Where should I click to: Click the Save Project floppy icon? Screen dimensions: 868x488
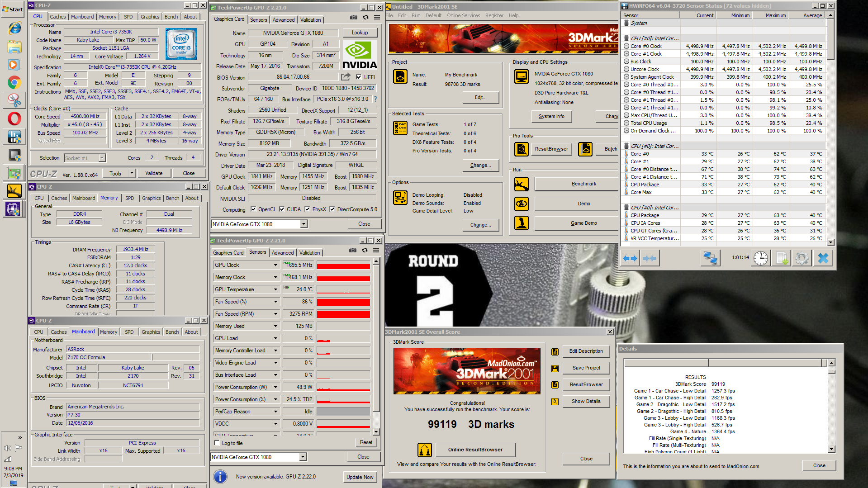point(555,369)
